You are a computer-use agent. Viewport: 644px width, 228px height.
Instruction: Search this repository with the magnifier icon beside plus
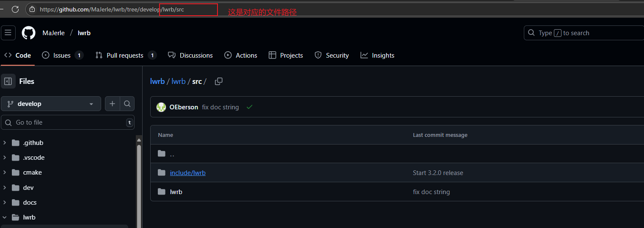click(127, 104)
